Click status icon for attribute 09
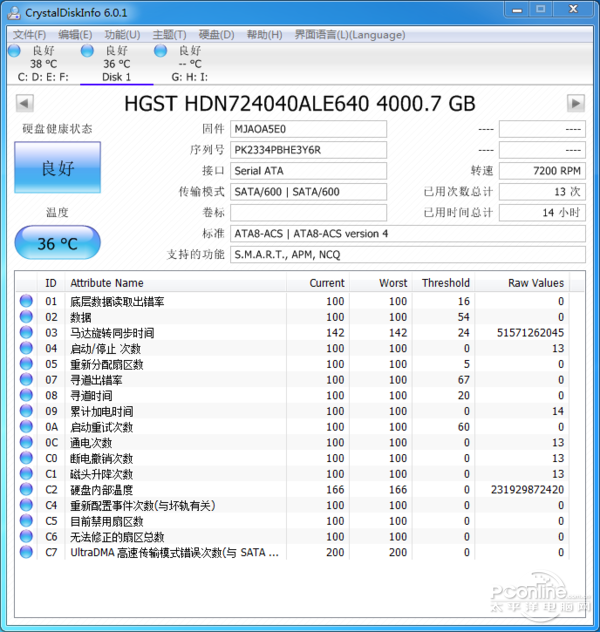The image size is (600, 632). pyautogui.click(x=26, y=411)
